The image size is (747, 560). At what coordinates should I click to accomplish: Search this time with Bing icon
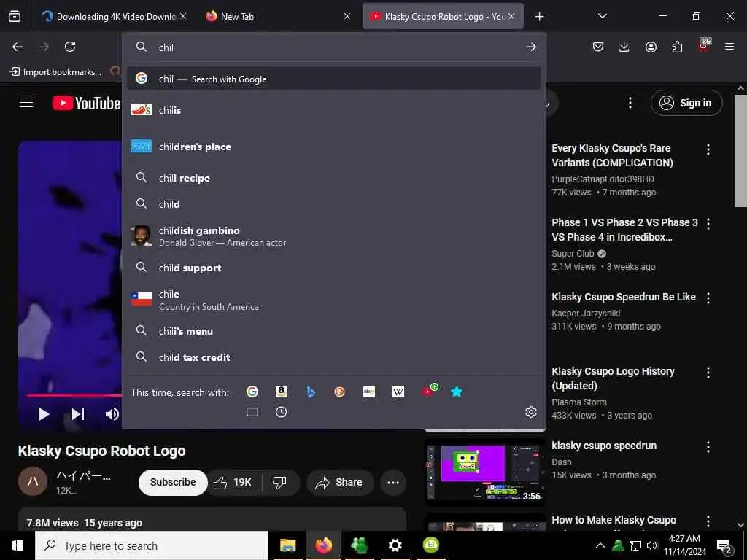coord(311,392)
